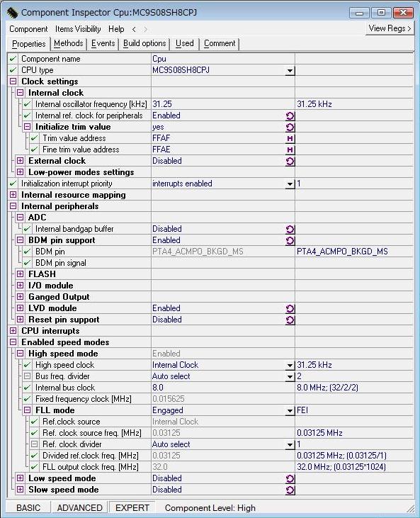Collapse the High speed mode group

pyautogui.click(x=20, y=353)
